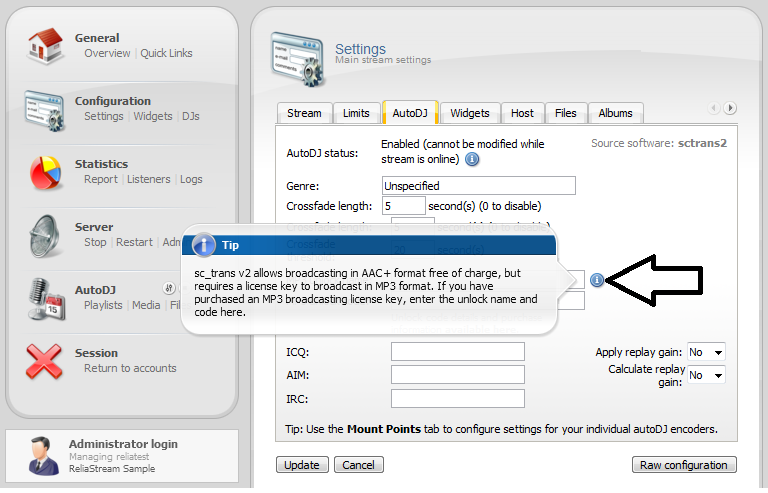Click info icon beside AutoDJ status

tap(472, 160)
